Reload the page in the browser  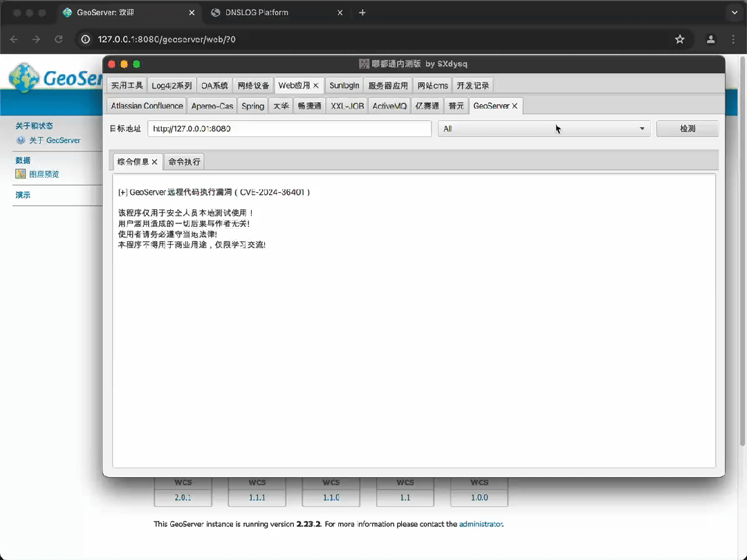[59, 39]
